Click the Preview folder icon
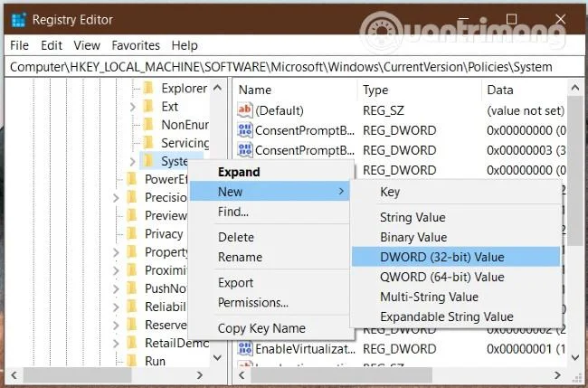This screenshot has height=388, width=588. click(x=132, y=215)
